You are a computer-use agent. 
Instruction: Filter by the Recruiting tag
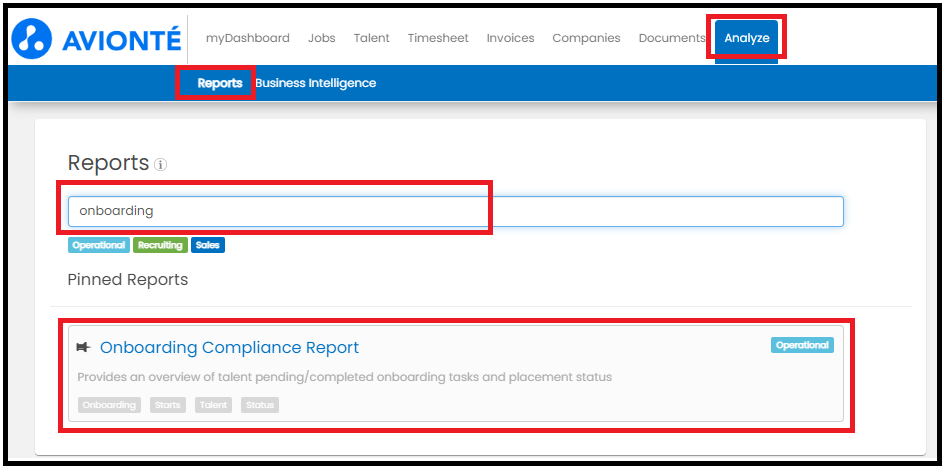point(161,245)
